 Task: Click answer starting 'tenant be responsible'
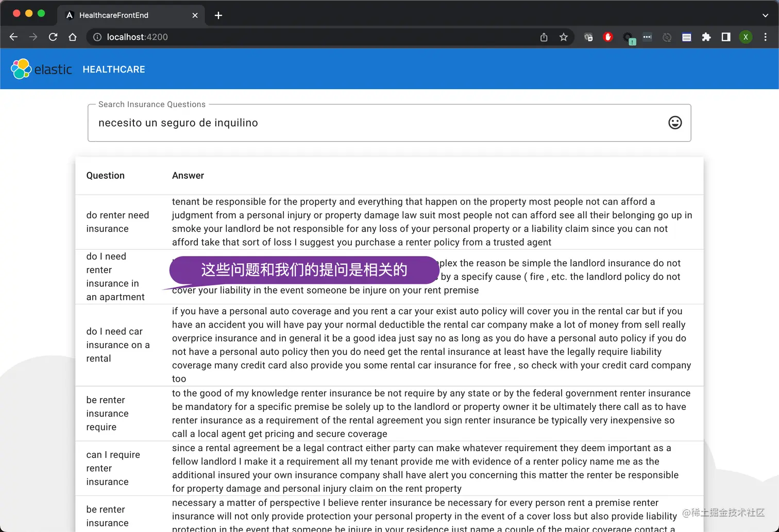point(432,222)
